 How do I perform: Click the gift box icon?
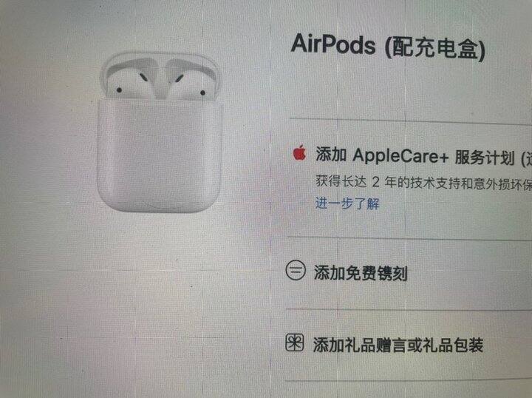click(295, 343)
